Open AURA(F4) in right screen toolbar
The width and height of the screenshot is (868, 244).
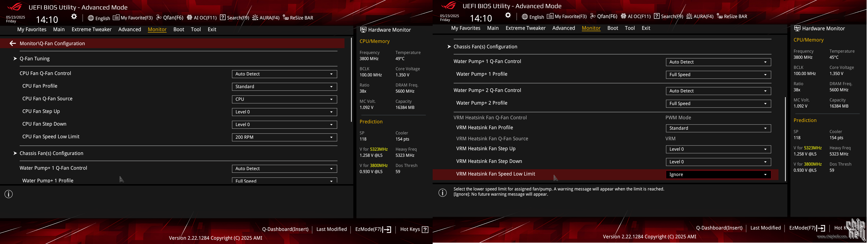click(x=700, y=16)
